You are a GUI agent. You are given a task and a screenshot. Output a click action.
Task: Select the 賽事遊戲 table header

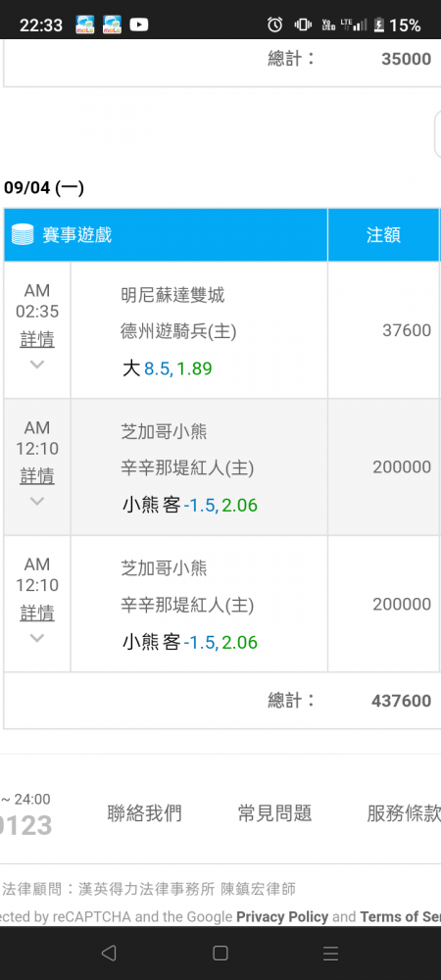click(x=166, y=235)
